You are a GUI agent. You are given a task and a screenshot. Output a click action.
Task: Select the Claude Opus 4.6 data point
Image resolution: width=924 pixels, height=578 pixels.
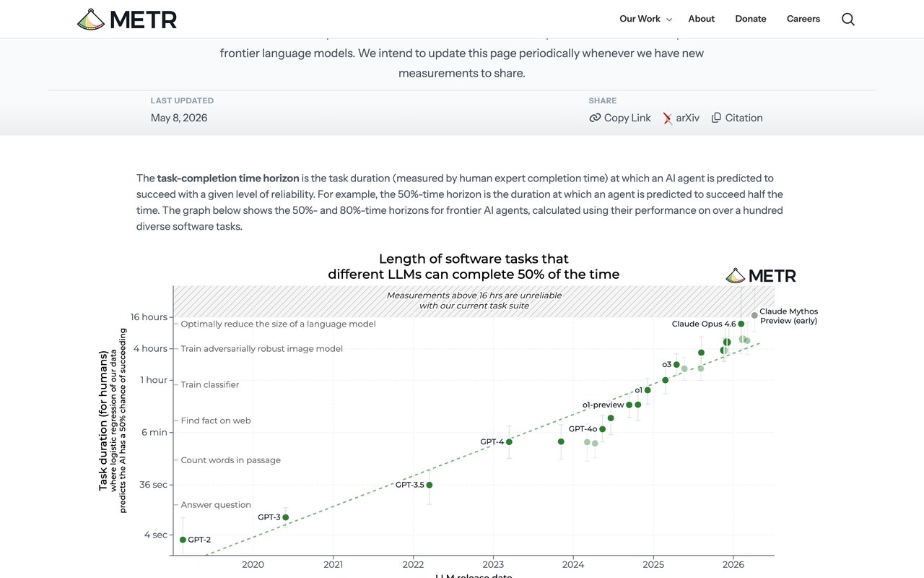tap(741, 324)
